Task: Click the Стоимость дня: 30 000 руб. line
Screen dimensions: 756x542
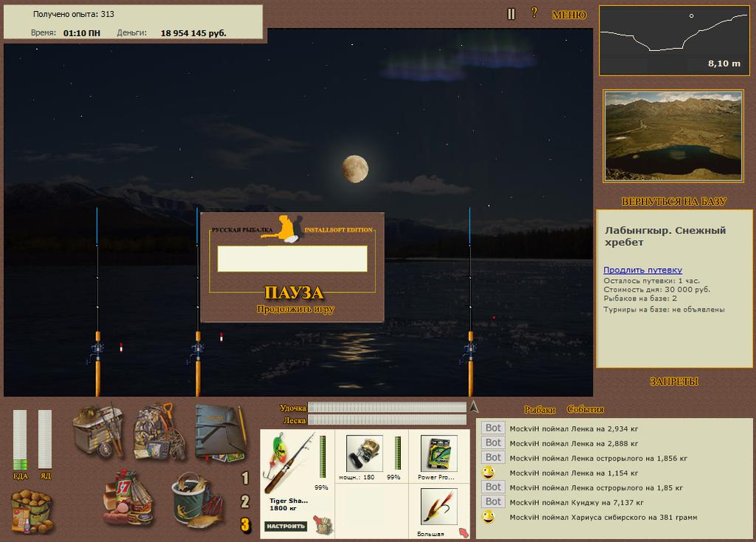Action: tap(656, 289)
